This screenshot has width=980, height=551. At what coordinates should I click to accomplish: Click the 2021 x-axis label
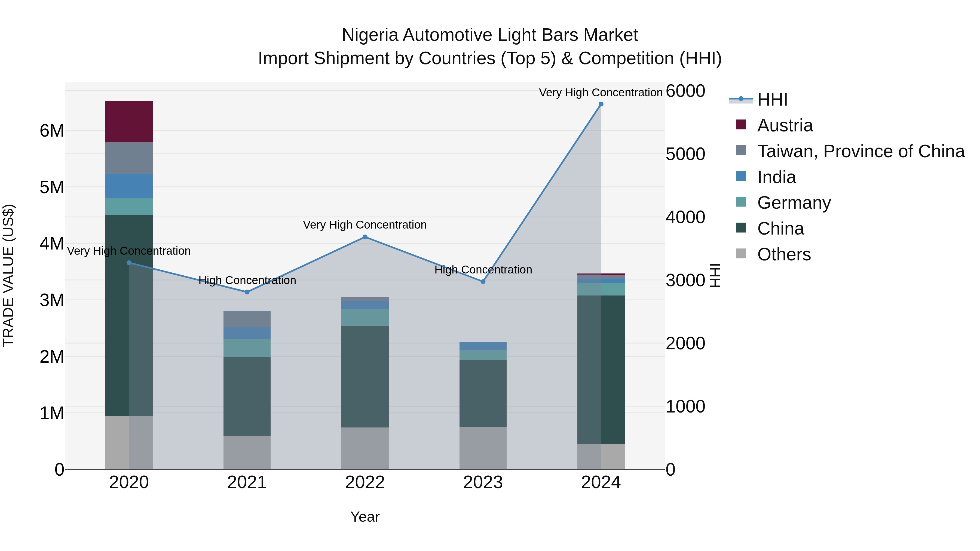247,482
